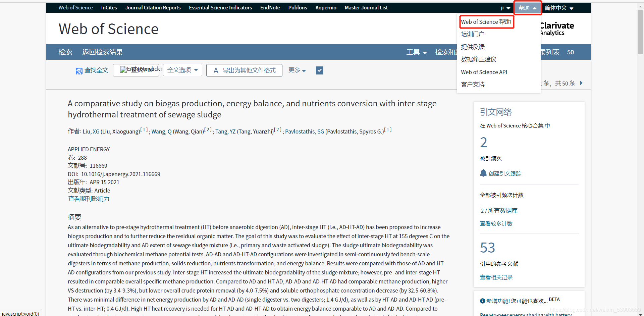Select 培训门户 from help menu
This screenshot has width=644, height=316.
pos(473,34)
